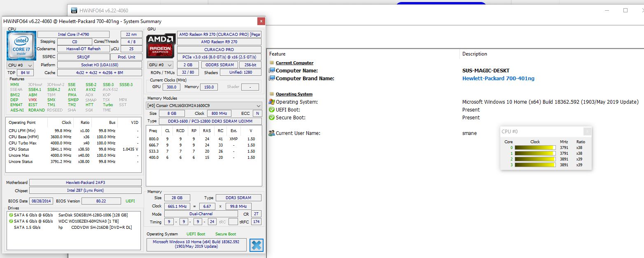Click the Intel Z87 (Lynx Point) chipset field
This screenshot has height=258, width=644.
(x=86, y=191)
